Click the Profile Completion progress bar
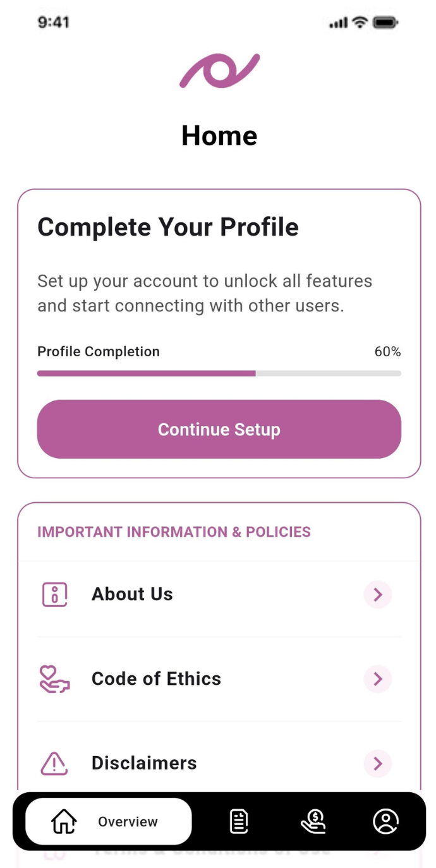This screenshot has width=436, height=868. [x=219, y=373]
